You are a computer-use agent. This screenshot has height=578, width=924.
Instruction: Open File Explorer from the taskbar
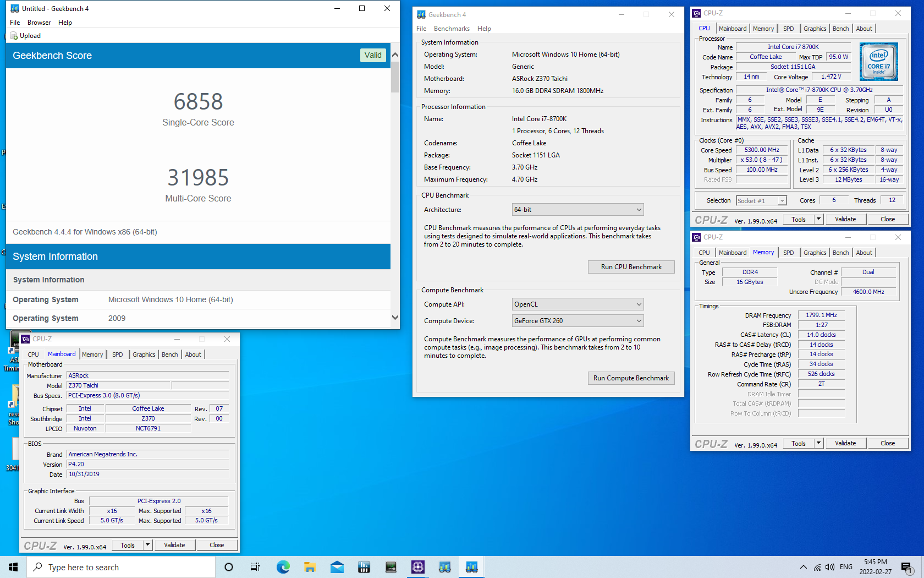(310, 567)
